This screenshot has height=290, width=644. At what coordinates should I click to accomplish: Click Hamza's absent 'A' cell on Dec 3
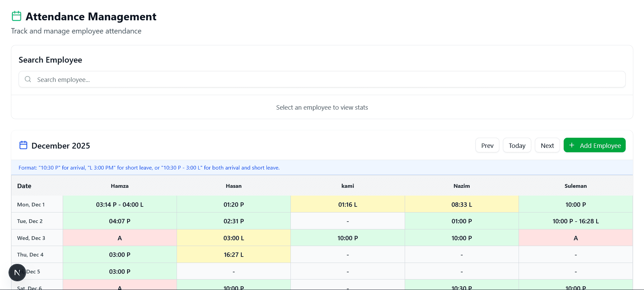point(120,238)
